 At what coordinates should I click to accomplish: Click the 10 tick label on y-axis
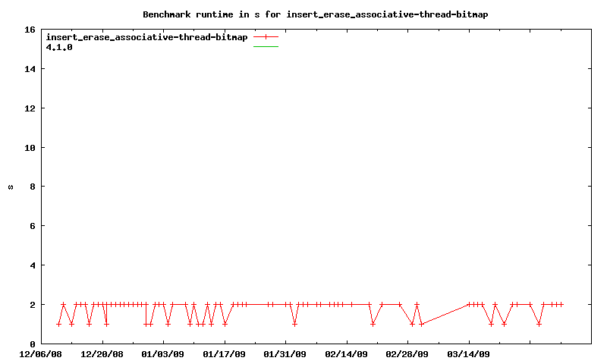[30, 148]
